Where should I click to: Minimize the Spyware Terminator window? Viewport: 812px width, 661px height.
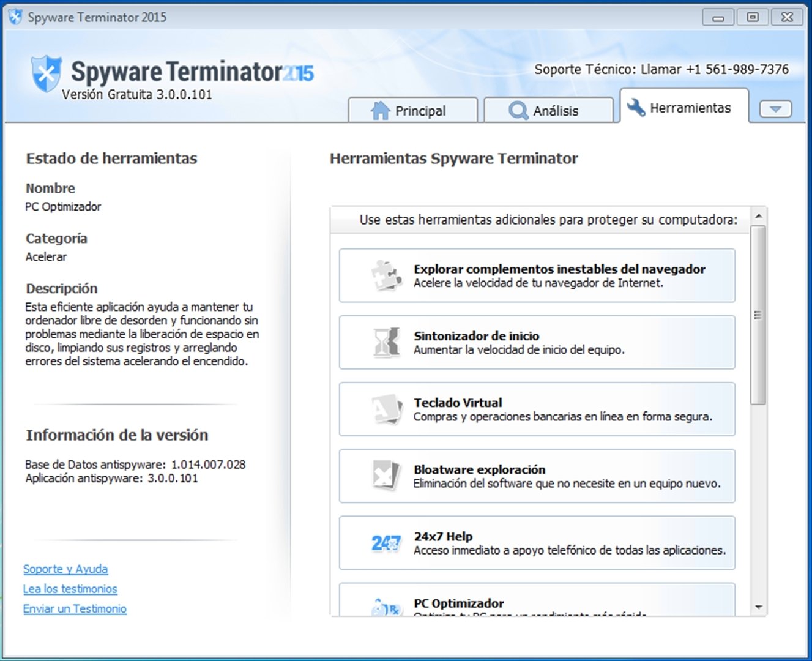[718, 17]
